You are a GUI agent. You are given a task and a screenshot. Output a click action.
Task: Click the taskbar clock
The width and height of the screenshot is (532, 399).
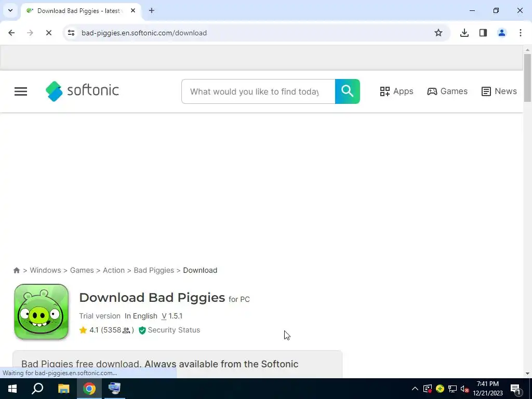point(488,389)
